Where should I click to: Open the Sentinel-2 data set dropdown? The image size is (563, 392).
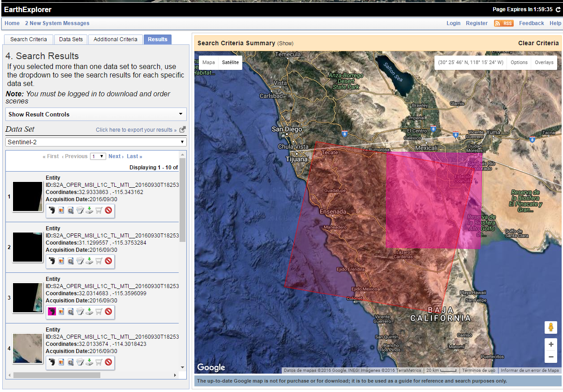click(96, 142)
